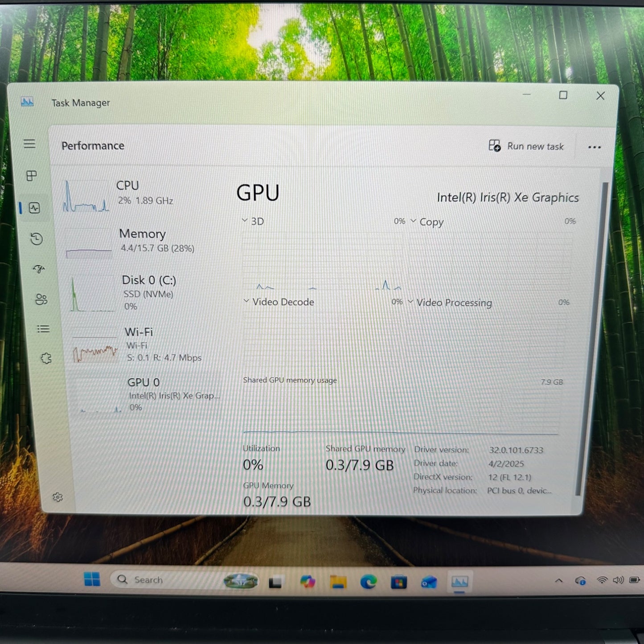Image resolution: width=644 pixels, height=644 pixels.
Task: Switch to the Processes page icon
Action: (x=31, y=176)
